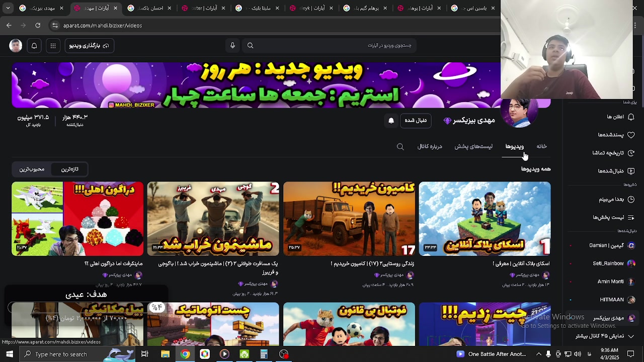Switch to the خانه channel tab
The height and width of the screenshot is (362, 644).
(x=541, y=146)
